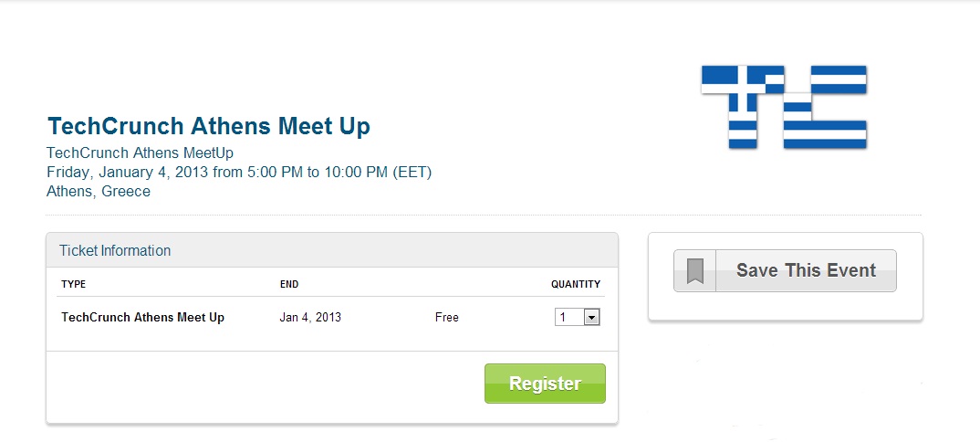Click the letter C in the Greek flag logo

click(824, 108)
